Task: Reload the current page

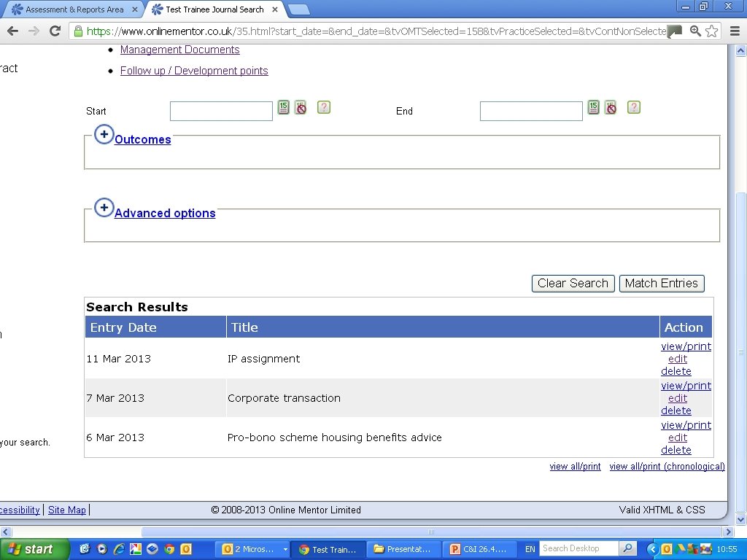Action: tap(55, 31)
